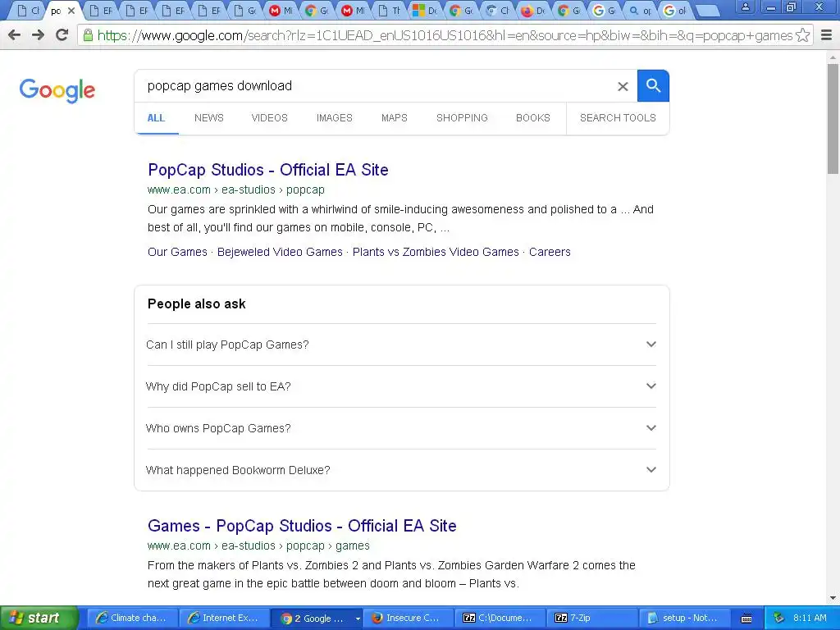The image size is (840, 630).
Task: Select the IMAGES search filter
Action: coord(335,118)
